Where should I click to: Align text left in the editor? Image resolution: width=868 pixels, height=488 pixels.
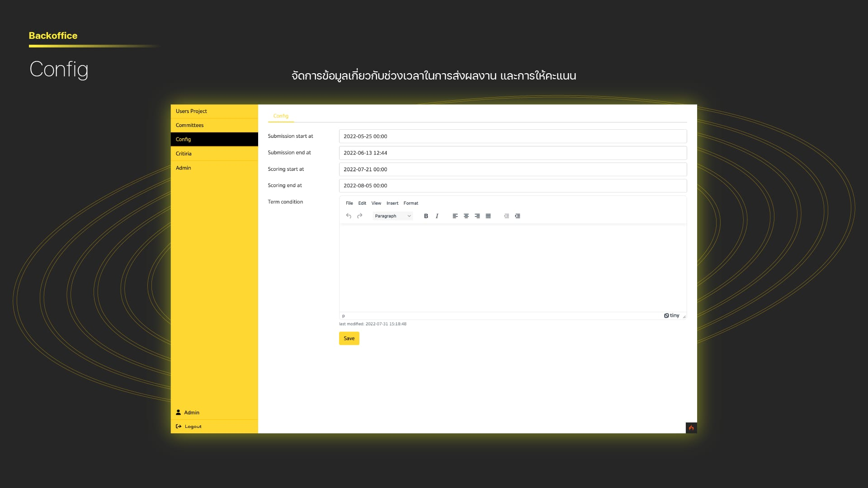[455, 216]
